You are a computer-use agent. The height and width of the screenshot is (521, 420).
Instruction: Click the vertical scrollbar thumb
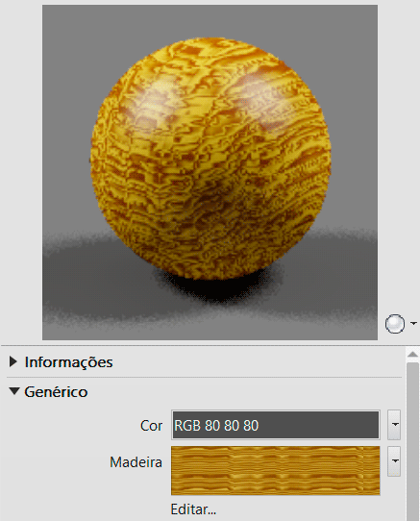point(412,442)
